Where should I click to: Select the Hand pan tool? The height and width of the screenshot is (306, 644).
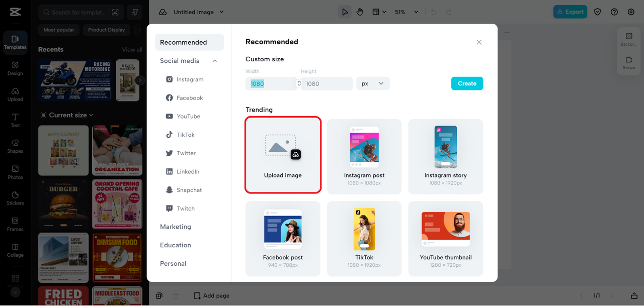coord(360,12)
